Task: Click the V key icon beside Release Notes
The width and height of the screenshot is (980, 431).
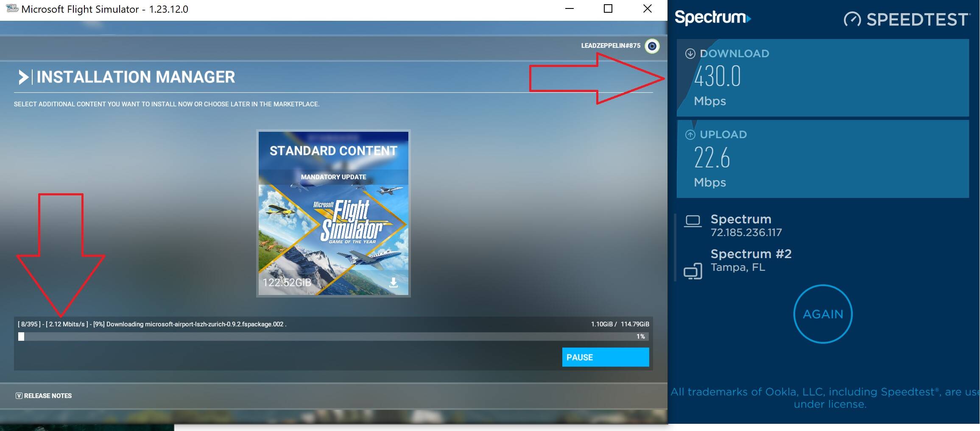Action: [19, 396]
